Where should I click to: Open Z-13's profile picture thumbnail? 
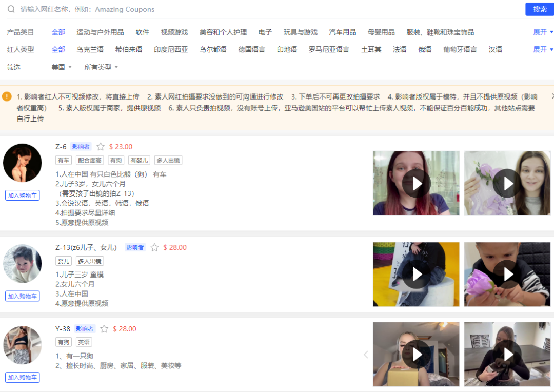22,263
